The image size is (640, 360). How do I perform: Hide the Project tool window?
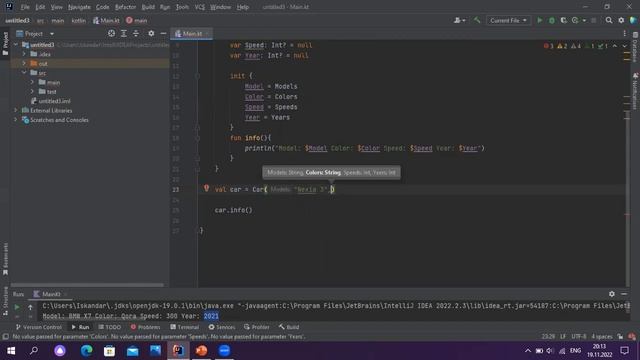(163, 33)
